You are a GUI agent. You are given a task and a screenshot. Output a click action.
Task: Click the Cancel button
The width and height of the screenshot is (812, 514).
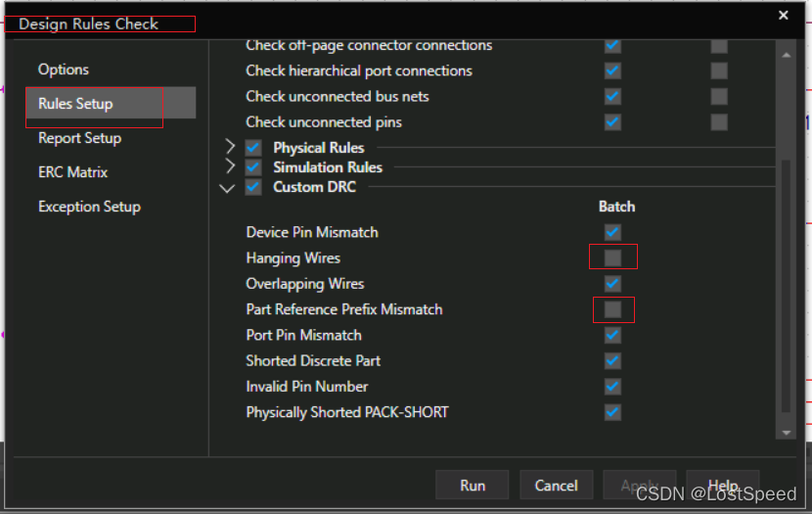click(x=557, y=485)
